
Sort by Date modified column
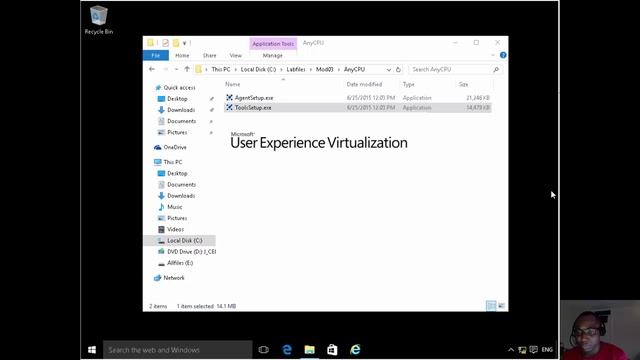[364, 84]
